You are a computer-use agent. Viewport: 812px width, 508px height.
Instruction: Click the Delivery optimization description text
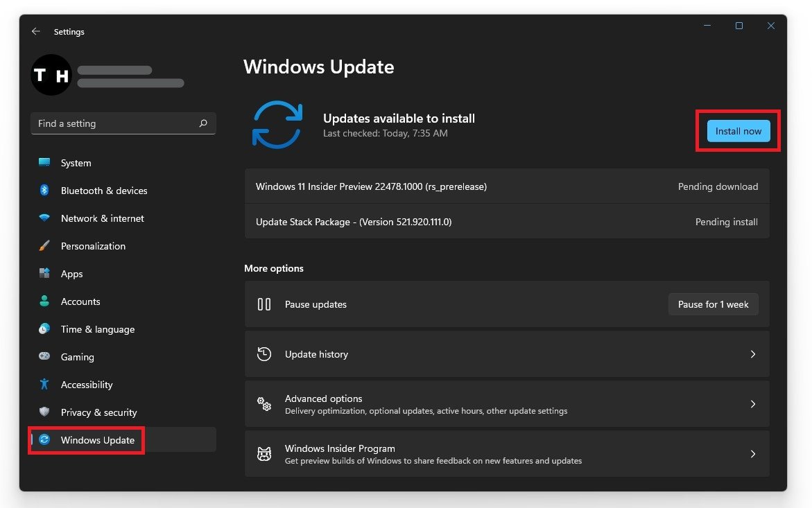426,411
